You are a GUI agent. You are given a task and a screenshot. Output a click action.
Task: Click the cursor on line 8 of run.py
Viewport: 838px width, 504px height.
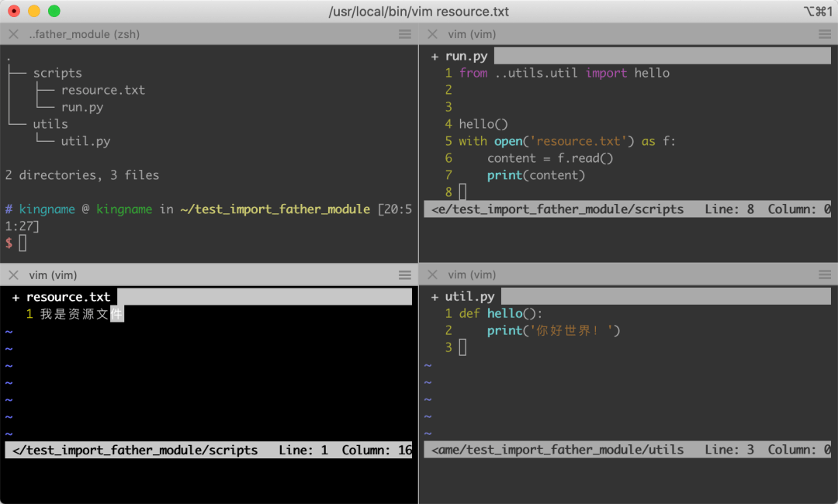tap(462, 192)
